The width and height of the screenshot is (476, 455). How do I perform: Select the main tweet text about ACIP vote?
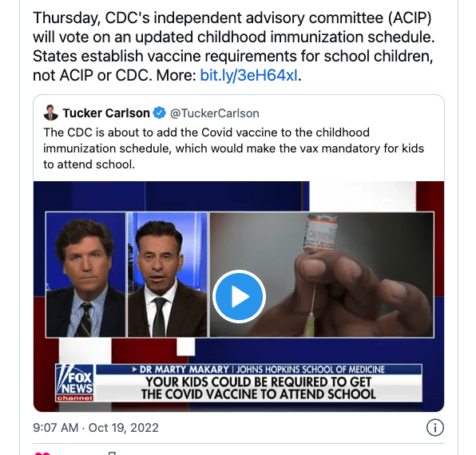[x=233, y=46]
